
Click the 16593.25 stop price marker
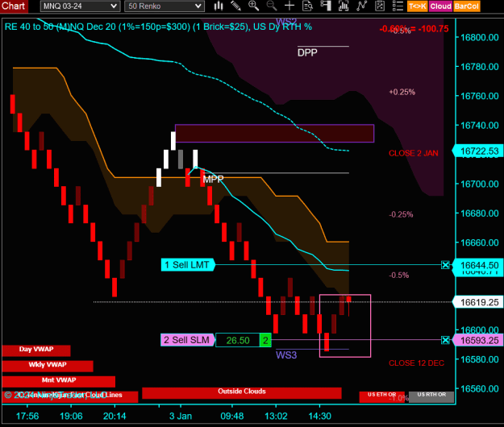pyautogui.click(x=478, y=340)
